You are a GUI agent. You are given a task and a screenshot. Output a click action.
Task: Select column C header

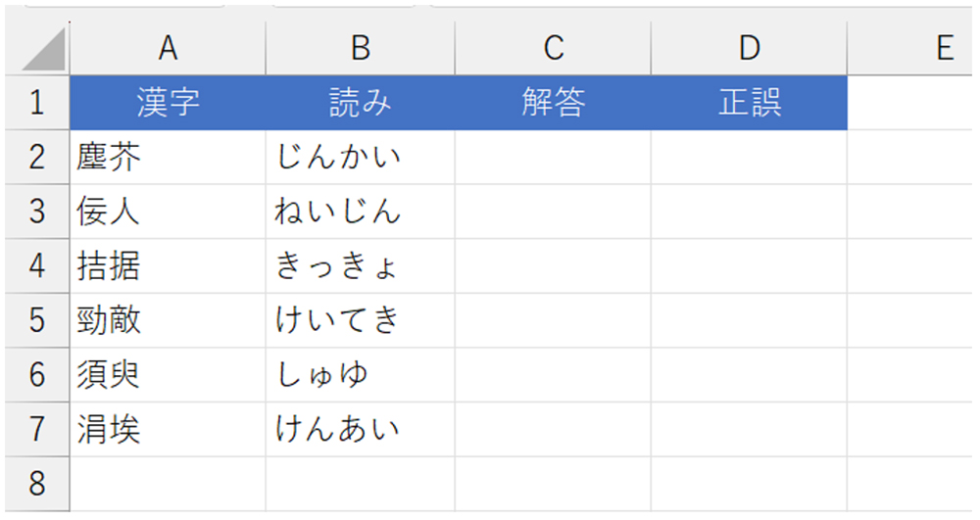point(553,49)
